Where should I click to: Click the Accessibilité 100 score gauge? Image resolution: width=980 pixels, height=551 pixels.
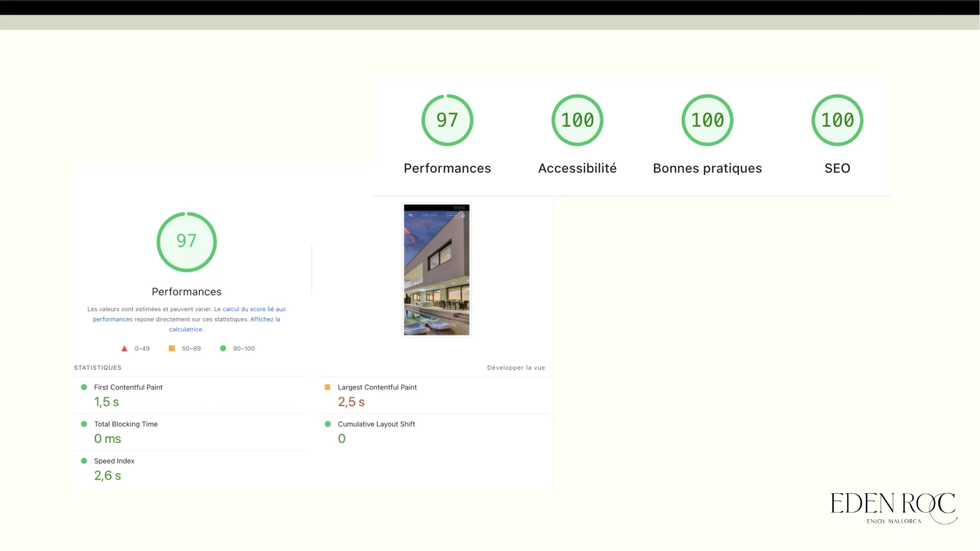click(x=577, y=120)
